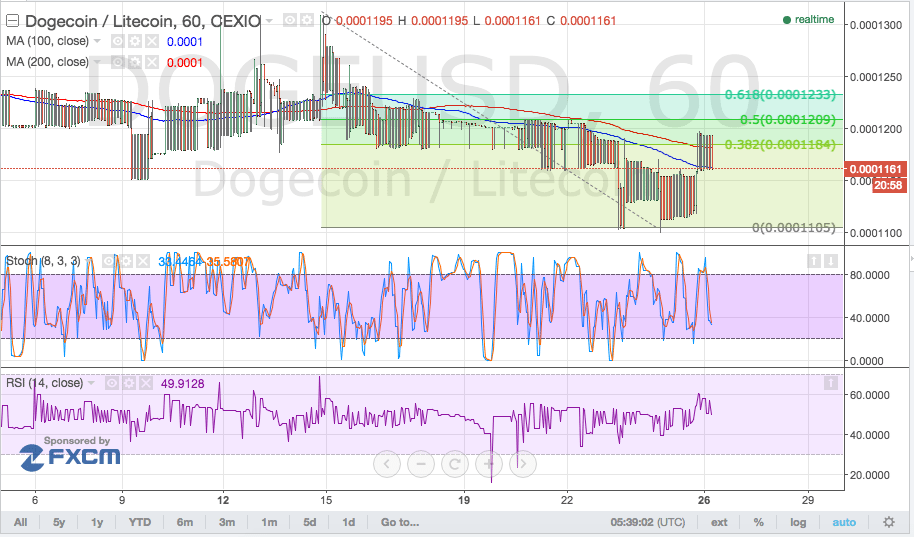Screen dimensions: 914x537
Task: Select the 5d time range
Action: pyautogui.click(x=310, y=522)
